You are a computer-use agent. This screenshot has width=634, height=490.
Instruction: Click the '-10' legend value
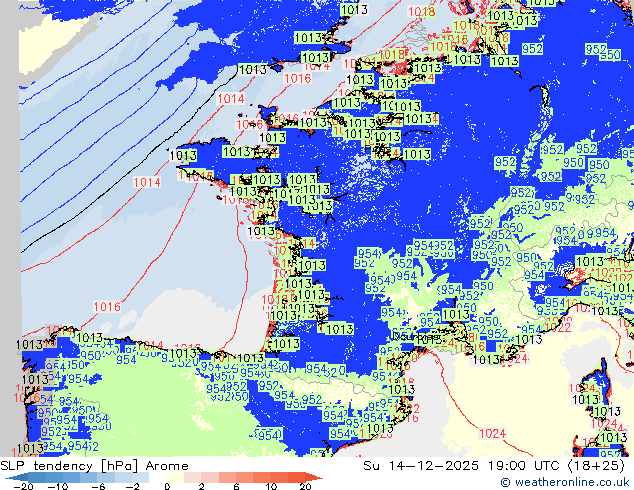tap(58, 486)
